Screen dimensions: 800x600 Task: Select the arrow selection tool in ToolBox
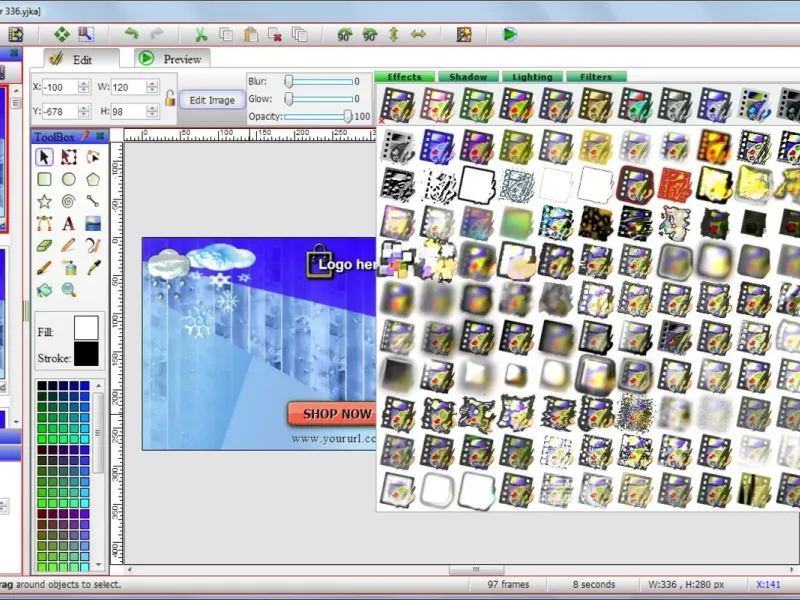pos(44,157)
